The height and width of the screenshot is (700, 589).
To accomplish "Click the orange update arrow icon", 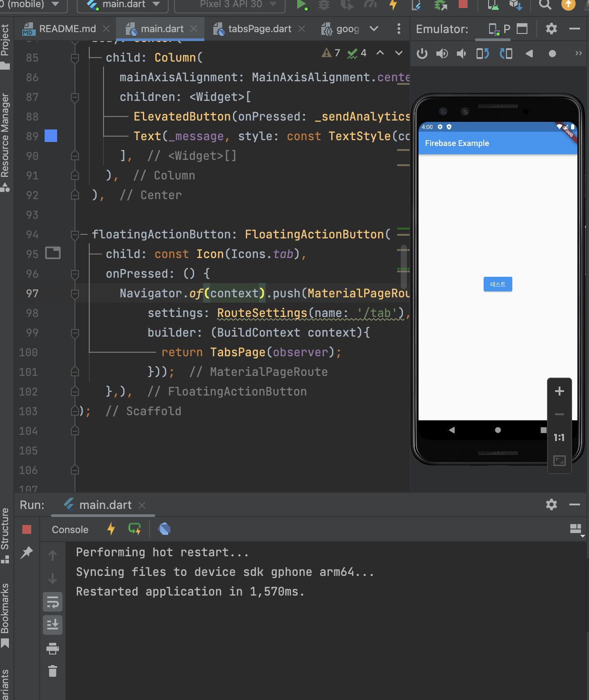I will click(x=568, y=4).
